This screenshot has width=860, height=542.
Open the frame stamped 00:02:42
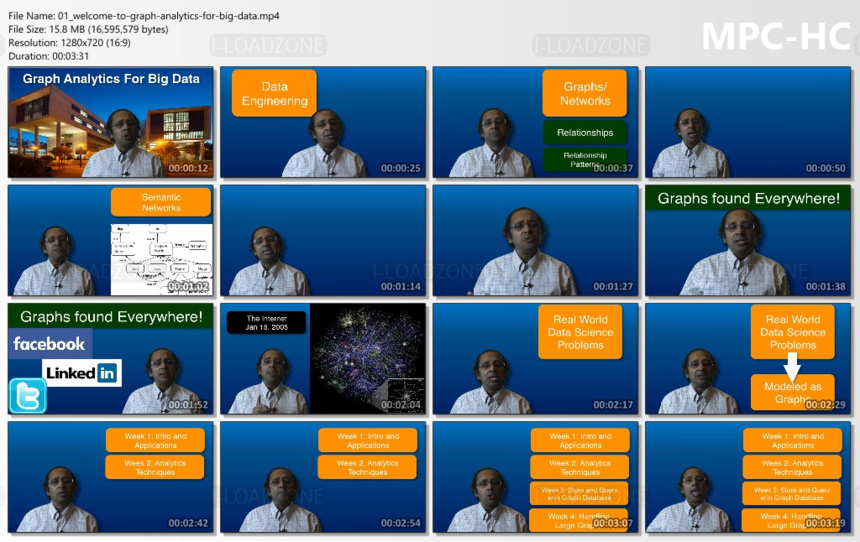point(111,477)
